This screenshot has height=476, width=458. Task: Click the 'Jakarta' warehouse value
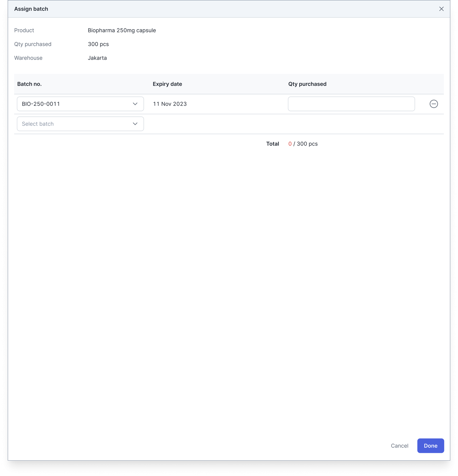click(97, 58)
